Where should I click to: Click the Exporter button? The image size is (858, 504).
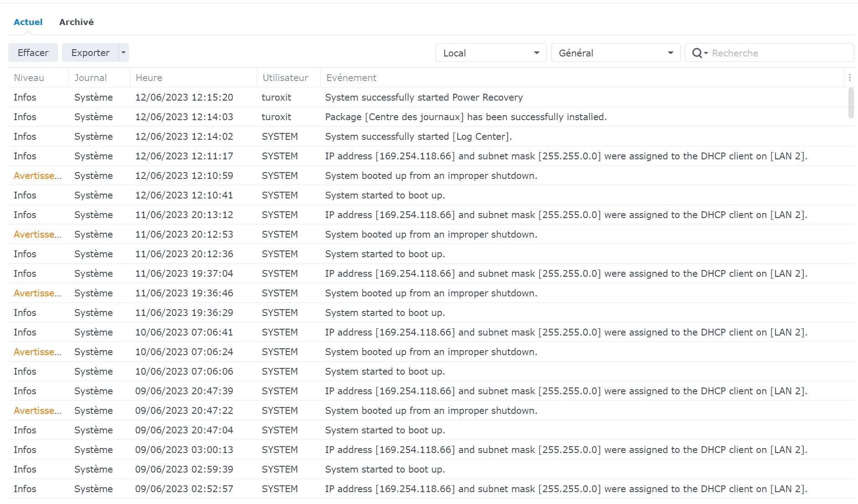[90, 53]
